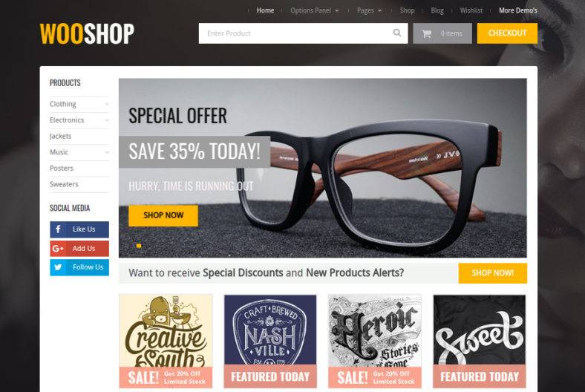Open the Pages dropdown menu

coord(370,10)
